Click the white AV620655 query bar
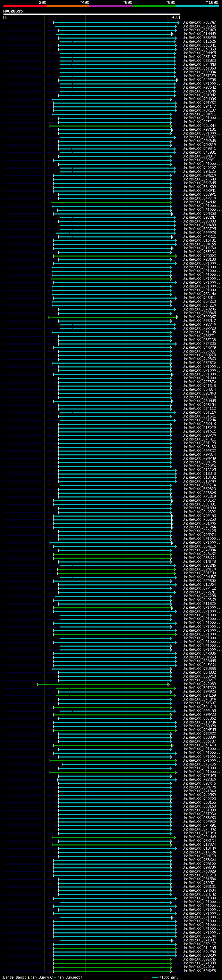 coord(92,14)
